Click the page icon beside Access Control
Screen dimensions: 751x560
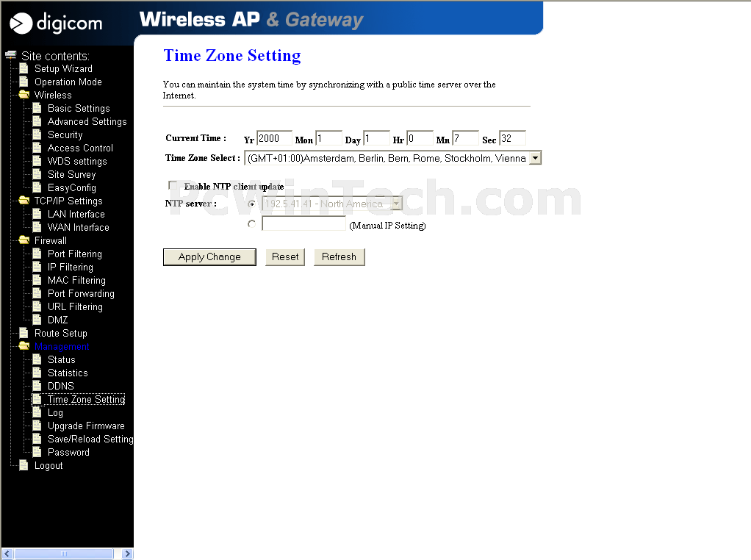coord(37,148)
